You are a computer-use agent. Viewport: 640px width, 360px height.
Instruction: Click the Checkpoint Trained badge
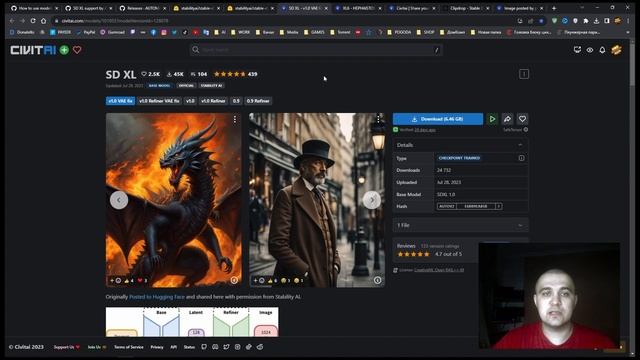[x=459, y=158]
